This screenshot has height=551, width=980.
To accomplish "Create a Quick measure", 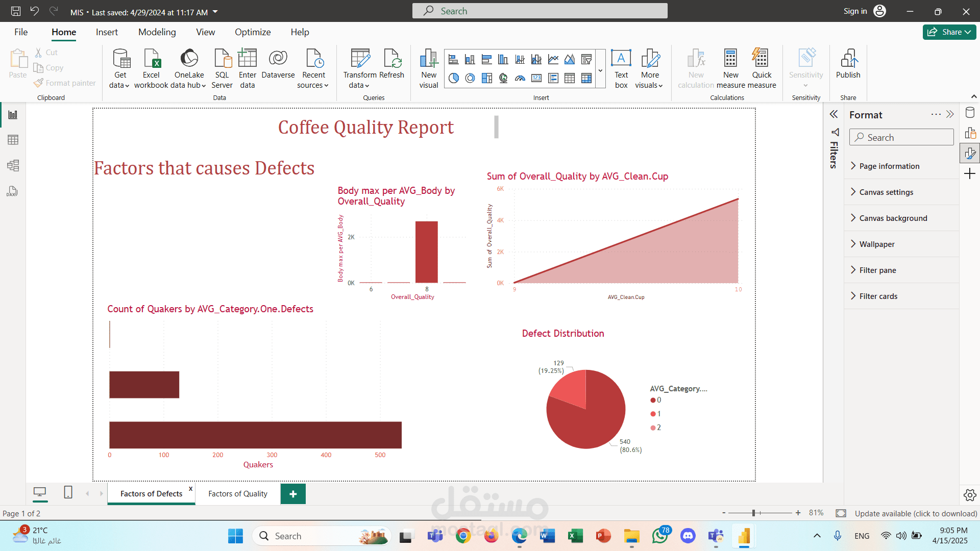I will point(762,69).
